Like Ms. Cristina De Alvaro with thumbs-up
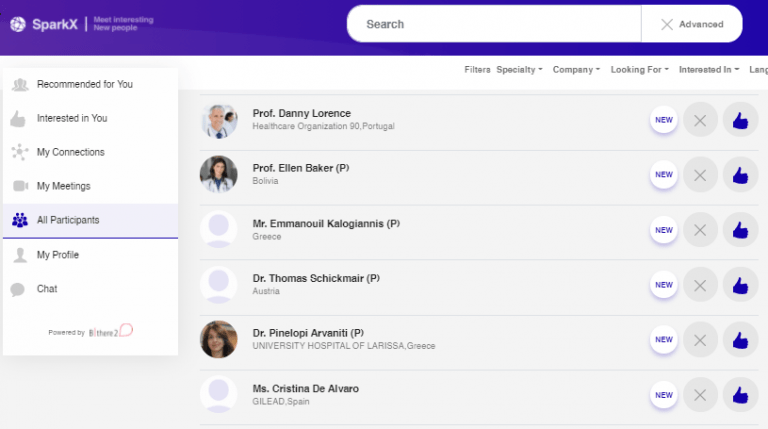The height and width of the screenshot is (429, 768). click(x=740, y=395)
